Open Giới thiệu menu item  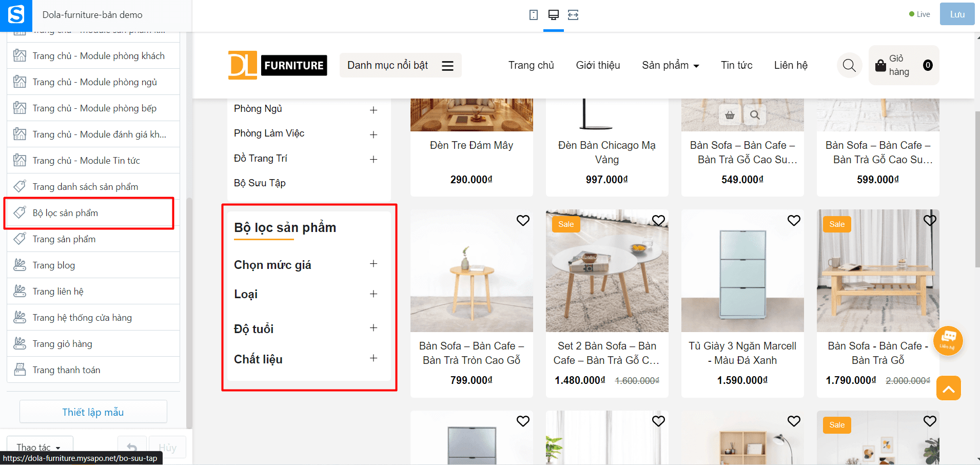(598, 65)
